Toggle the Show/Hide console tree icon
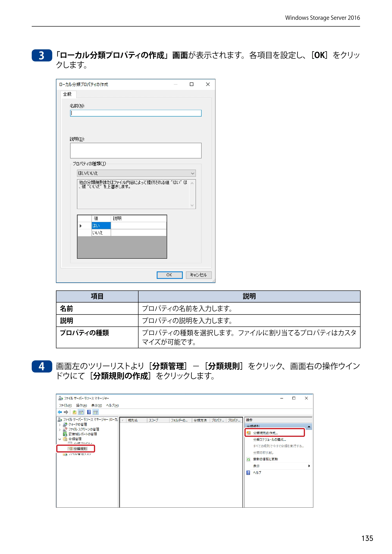392x554 pixels. coord(81,412)
